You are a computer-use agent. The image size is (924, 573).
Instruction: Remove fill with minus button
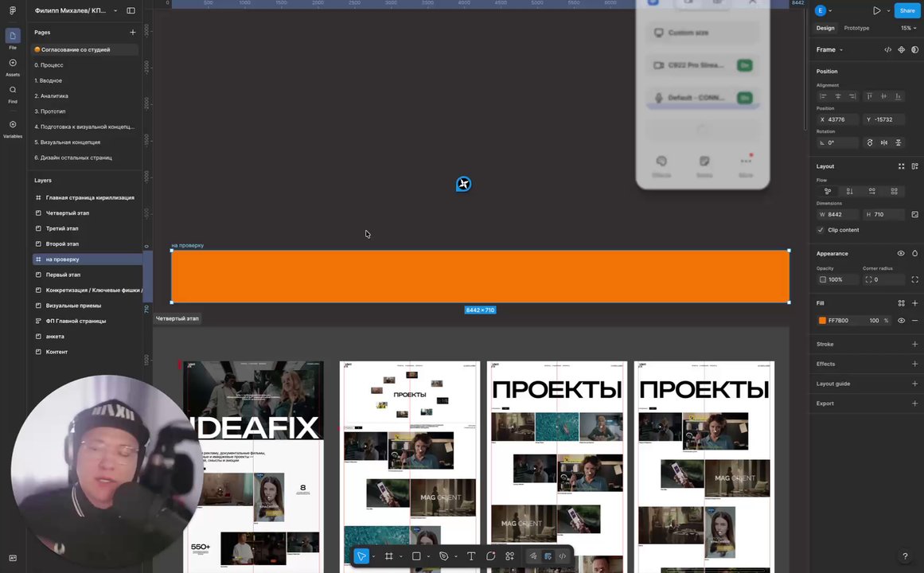[x=914, y=321]
